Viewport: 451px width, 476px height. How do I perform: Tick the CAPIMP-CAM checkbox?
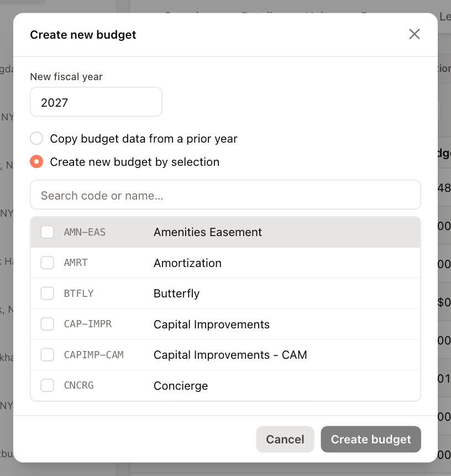pyautogui.click(x=48, y=354)
